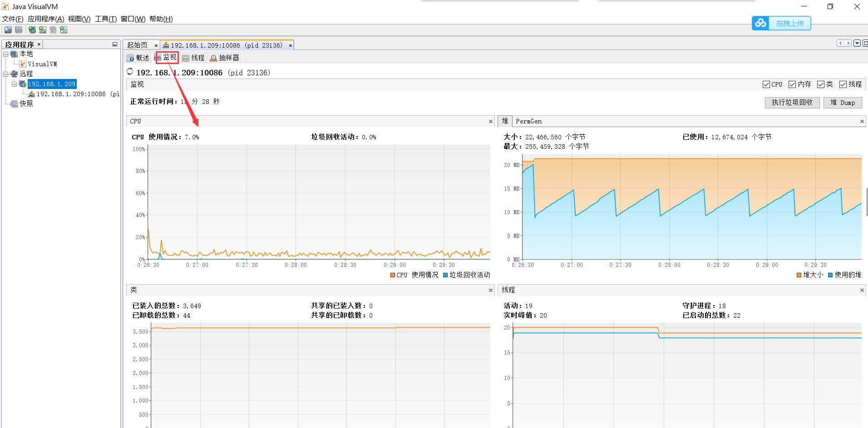Switch to the 起始页 document tab
The width and height of the screenshot is (868, 428).
tap(137, 45)
